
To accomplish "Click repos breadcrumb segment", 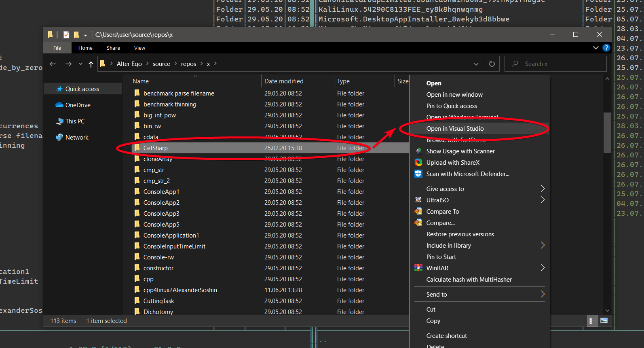I will (x=188, y=64).
